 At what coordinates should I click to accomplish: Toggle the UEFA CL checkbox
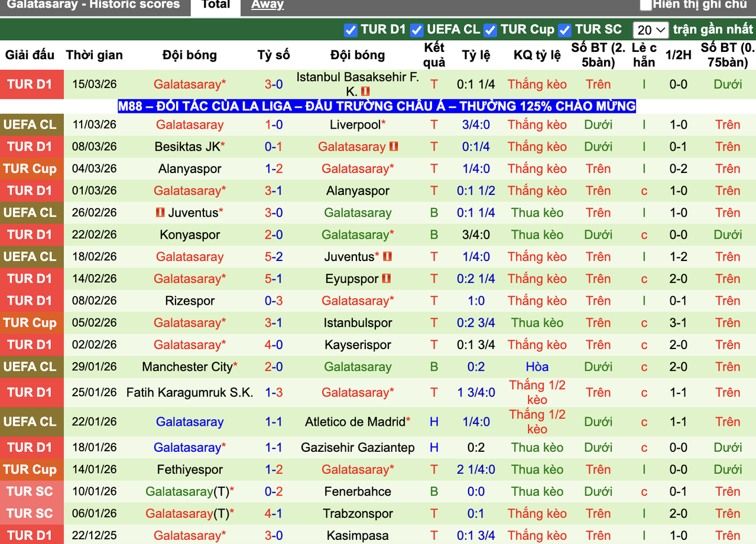tap(417, 30)
